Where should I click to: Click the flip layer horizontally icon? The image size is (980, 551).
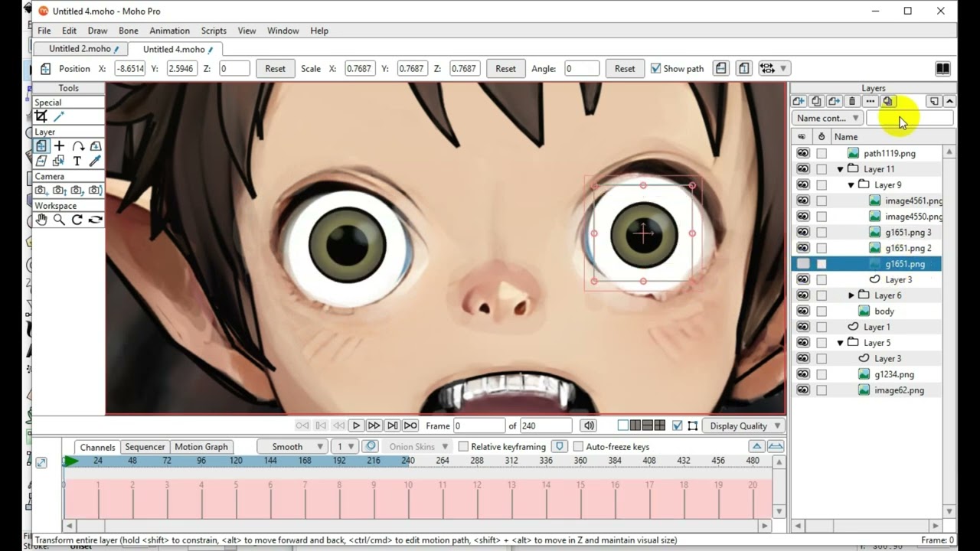(721, 68)
